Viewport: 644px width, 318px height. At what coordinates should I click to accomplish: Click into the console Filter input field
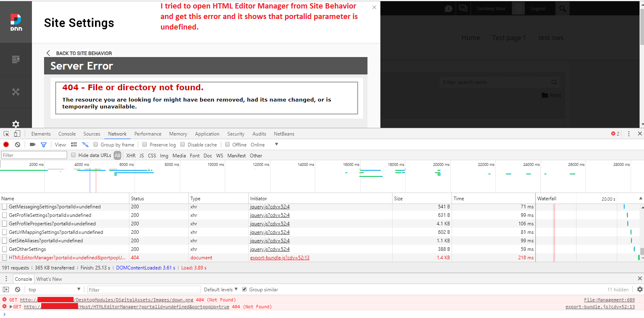click(144, 289)
